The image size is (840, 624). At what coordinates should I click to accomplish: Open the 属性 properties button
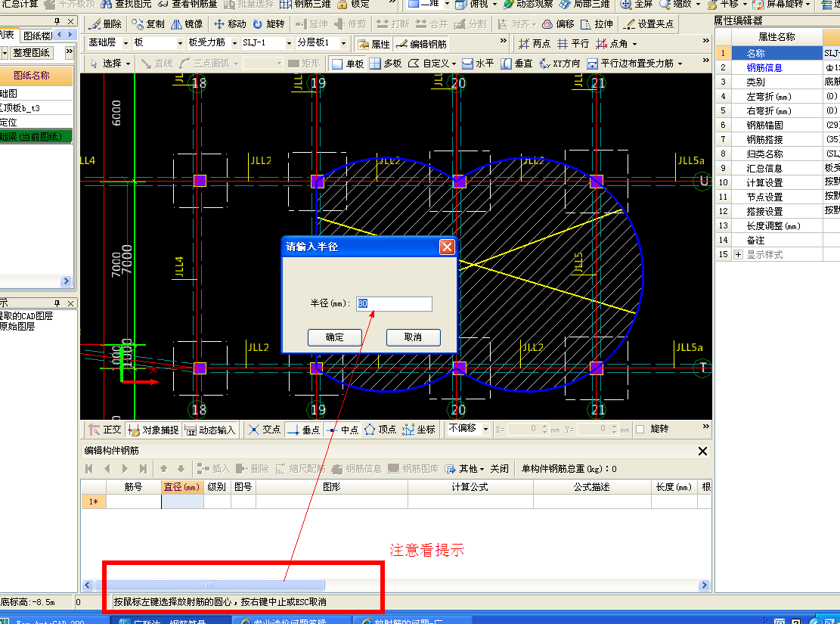coord(374,44)
